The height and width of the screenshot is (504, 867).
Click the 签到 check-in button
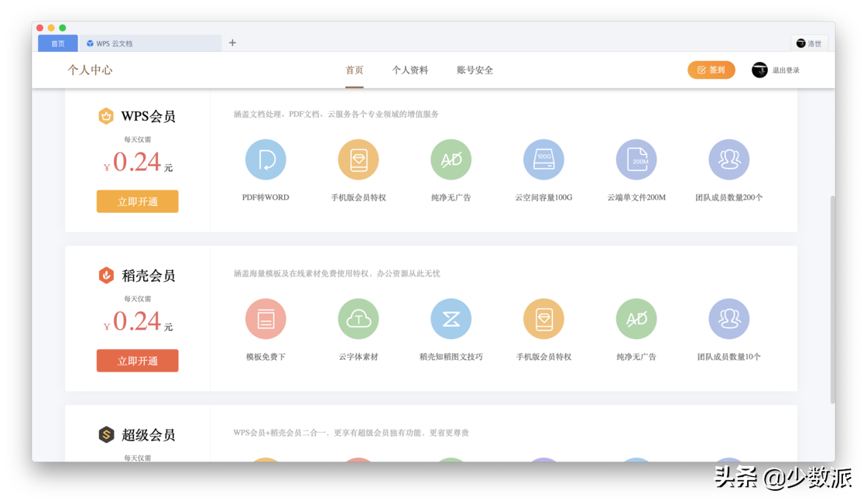click(x=711, y=70)
